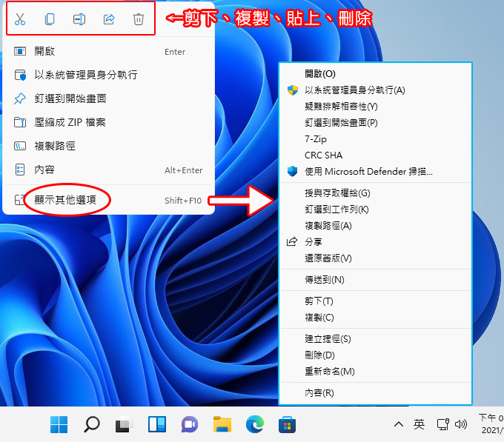Image resolution: width=504 pixels, height=442 pixels.
Task: Open Microsoft Store from taskbar
Action: pos(287,424)
